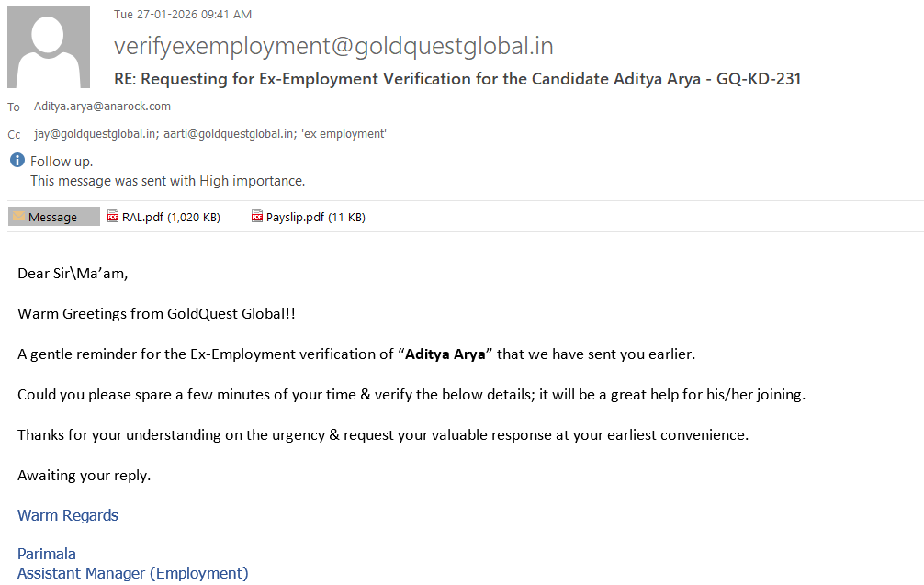Open the RAL.pdf (1,020 KB) attachment name
This screenshot has height=585, width=924.
[171, 218]
